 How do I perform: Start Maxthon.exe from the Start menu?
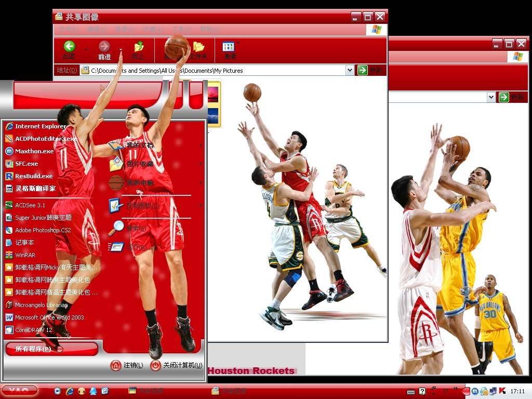point(30,151)
